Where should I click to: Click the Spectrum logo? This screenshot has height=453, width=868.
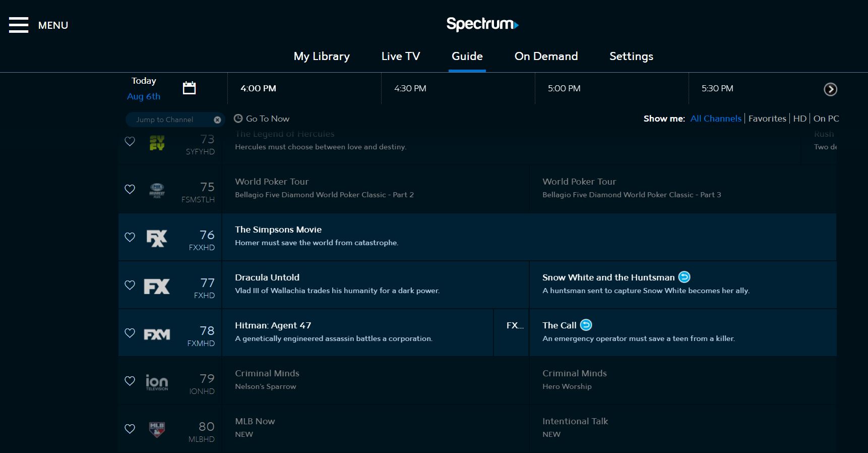point(482,24)
